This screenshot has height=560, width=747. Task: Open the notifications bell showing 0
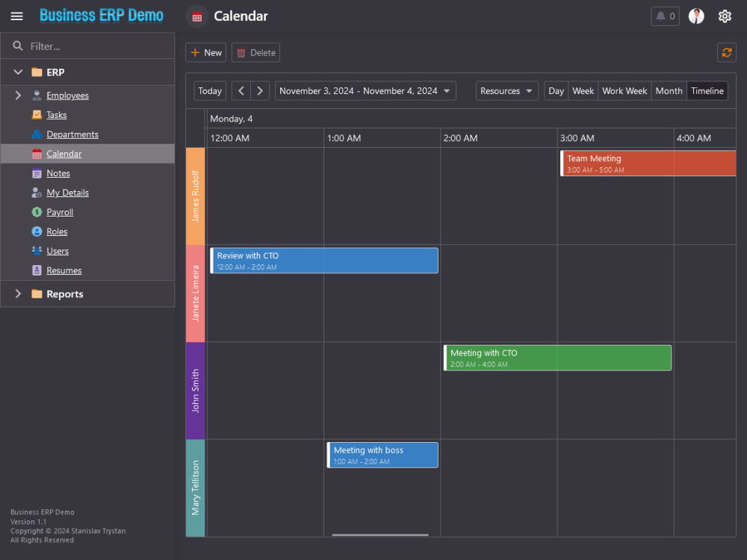click(665, 16)
